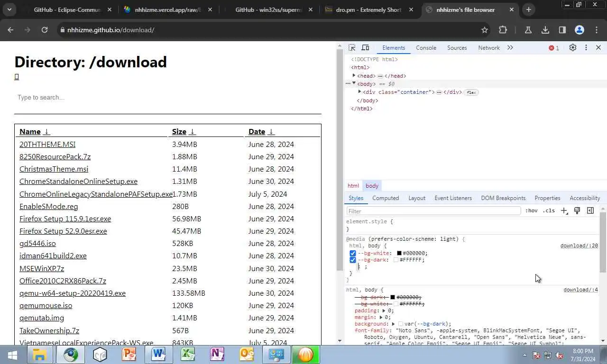The width and height of the screenshot is (607, 364).
Task: Open color picker for --bg-white #000000 swatch
Action: click(x=399, y=253)
